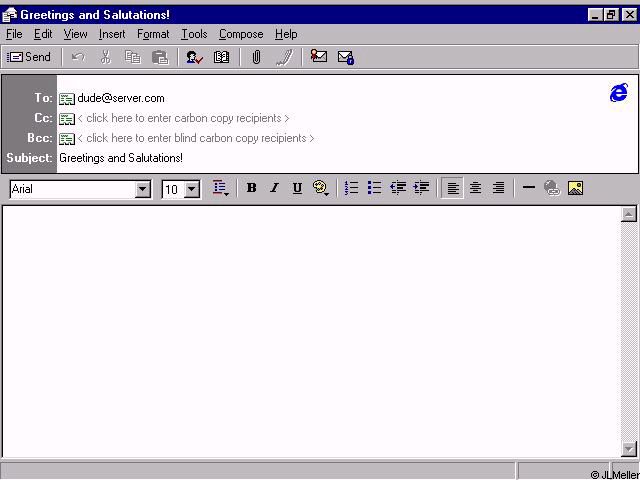Apply numbered list formatting
This screenshot has width=640, height=480.
(351, 188)
